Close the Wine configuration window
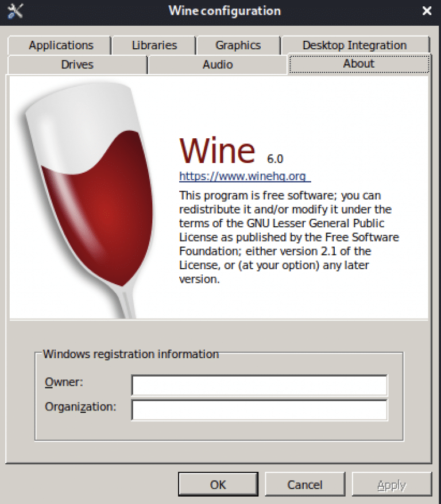The image size is (441, 504). pos(427,11)
